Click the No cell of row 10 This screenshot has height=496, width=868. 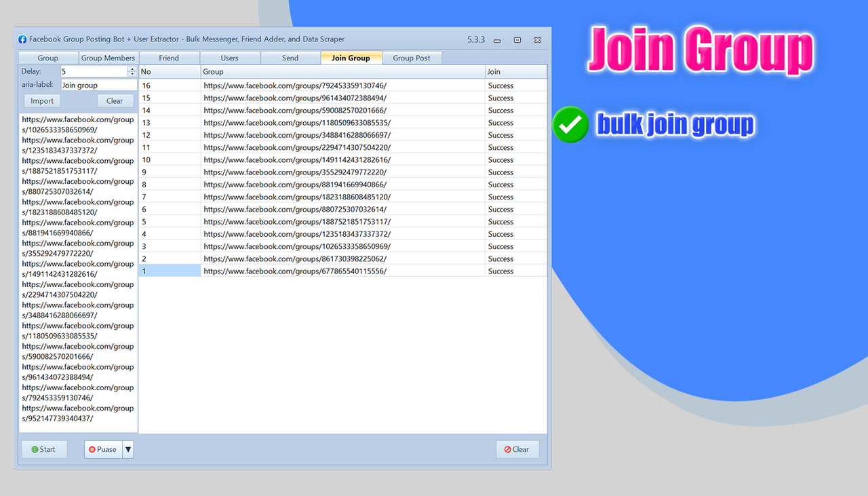tap(170, 159)
